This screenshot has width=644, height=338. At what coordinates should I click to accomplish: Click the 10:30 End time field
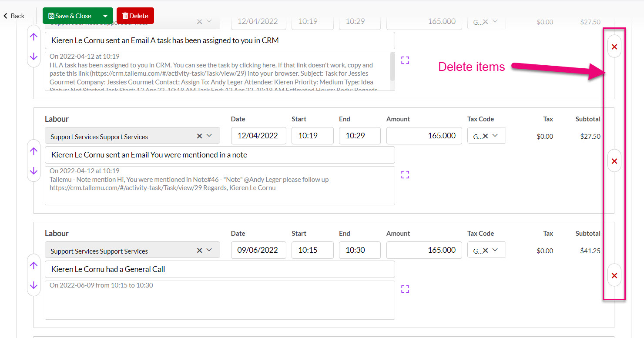tap(359, 250)
